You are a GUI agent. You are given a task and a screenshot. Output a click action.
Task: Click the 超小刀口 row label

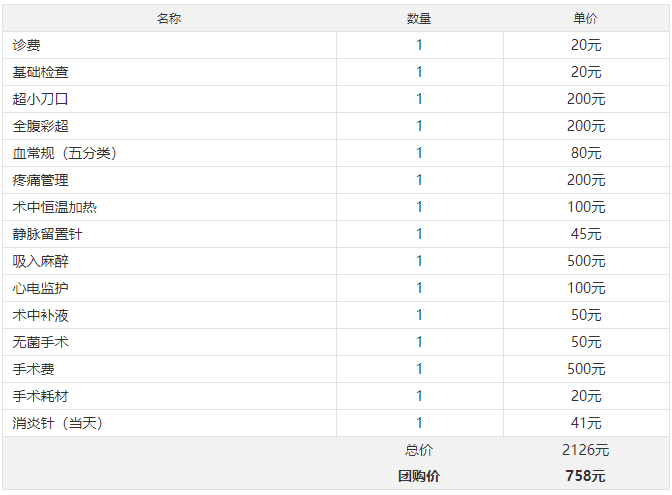41,99
